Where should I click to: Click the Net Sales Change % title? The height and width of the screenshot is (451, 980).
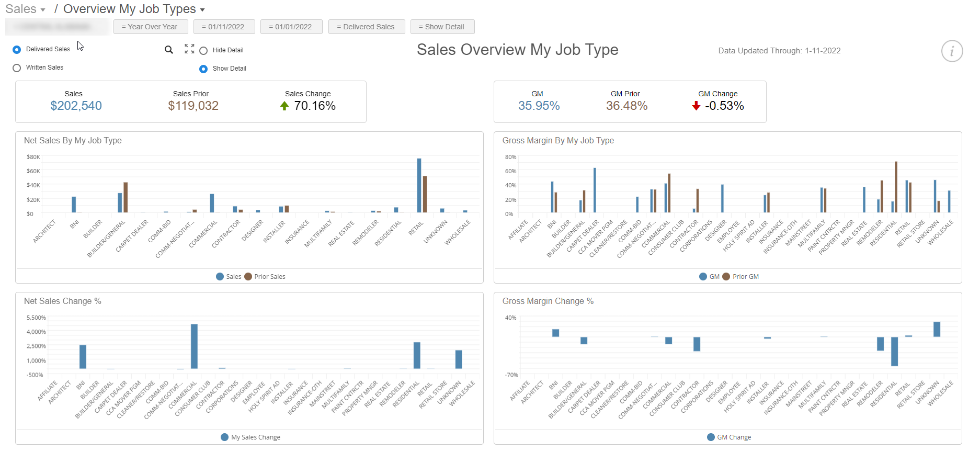click(63, 301)
